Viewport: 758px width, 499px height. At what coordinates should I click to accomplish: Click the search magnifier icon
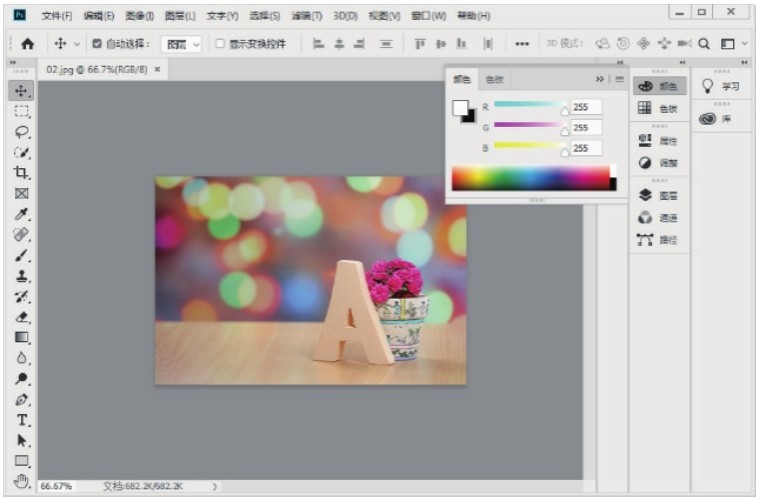(x=704, y=44)
